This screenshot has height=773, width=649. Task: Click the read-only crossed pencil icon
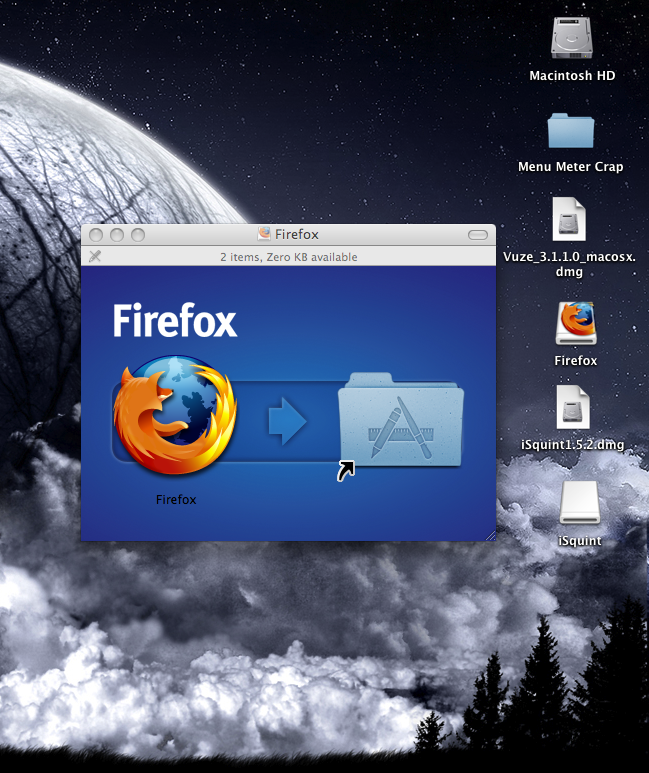(95, 256)
